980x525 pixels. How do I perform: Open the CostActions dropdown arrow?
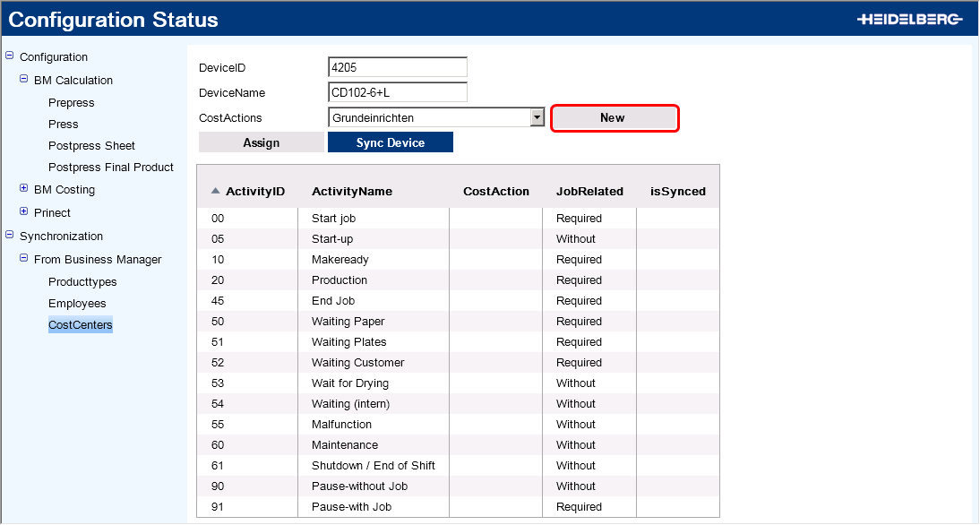[537, 117]
